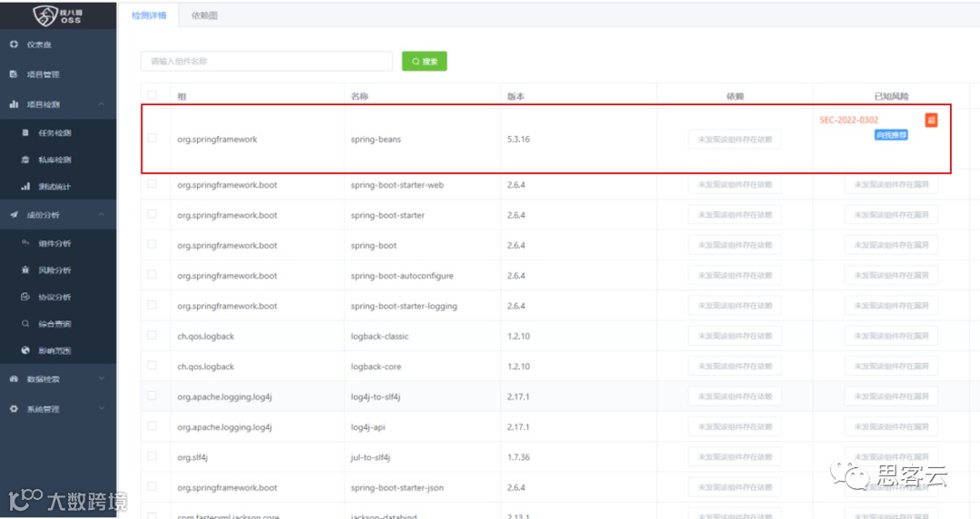This screenshot has height=519, width=980.
Task: Click the dependency status button for spring-beans
Action: pyautogui.click(x=735, y=140)
